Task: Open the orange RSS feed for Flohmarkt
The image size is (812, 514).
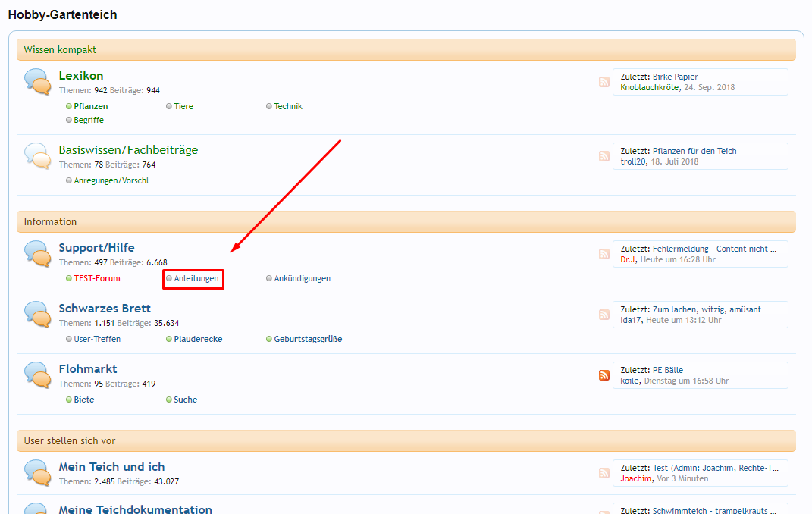Action: tap(604, 375)
